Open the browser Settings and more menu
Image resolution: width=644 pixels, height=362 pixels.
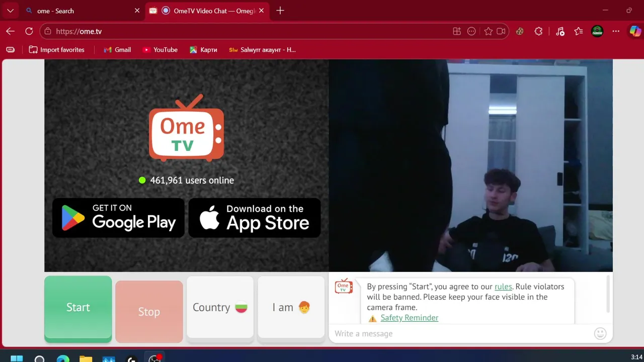pos(616,31)
